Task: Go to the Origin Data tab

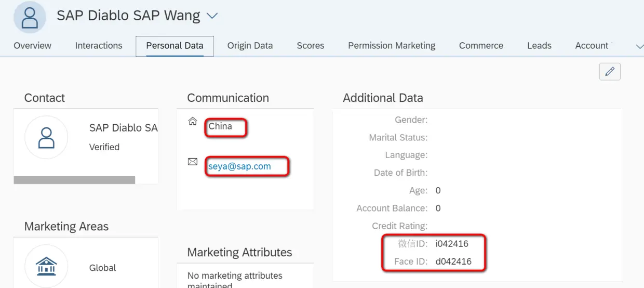Action: click(x=250, y=46)
